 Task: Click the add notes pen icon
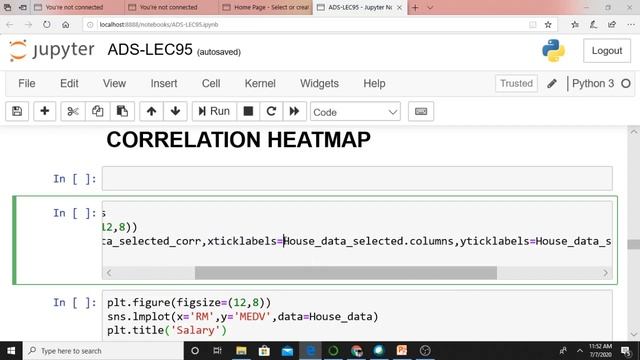tap(593, 24)
